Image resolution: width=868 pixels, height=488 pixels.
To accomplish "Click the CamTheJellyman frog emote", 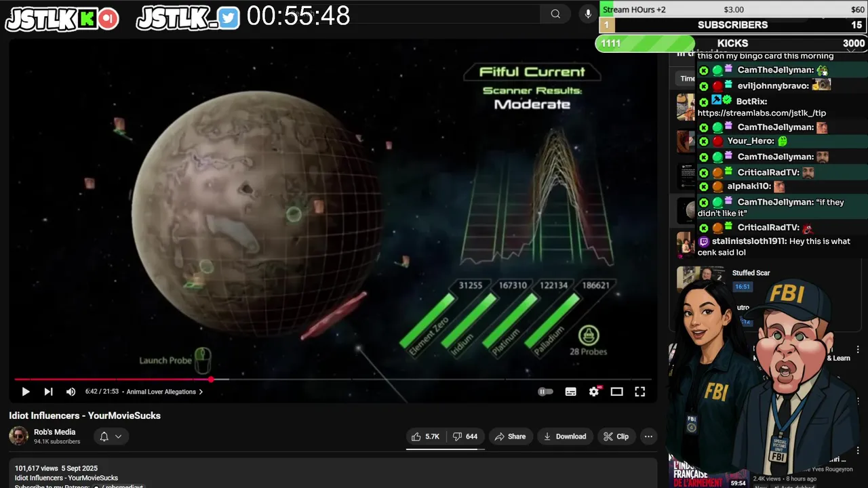I will (x=823, y=70).
